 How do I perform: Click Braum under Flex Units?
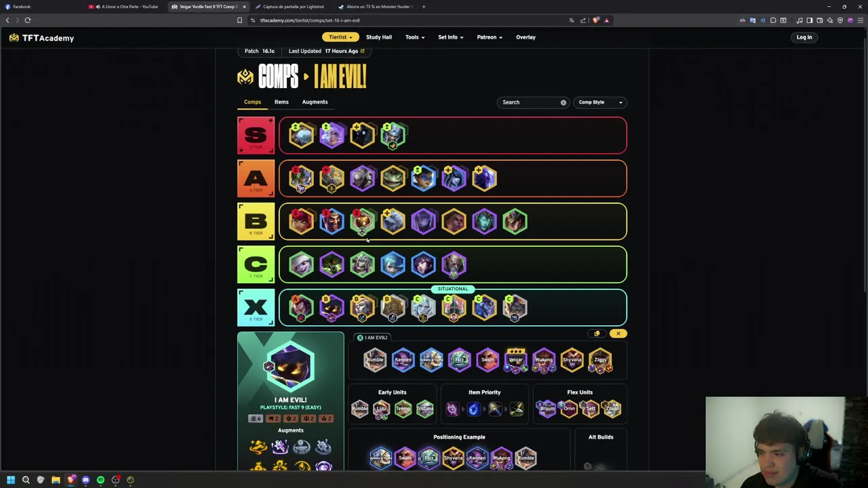point(547,409)
